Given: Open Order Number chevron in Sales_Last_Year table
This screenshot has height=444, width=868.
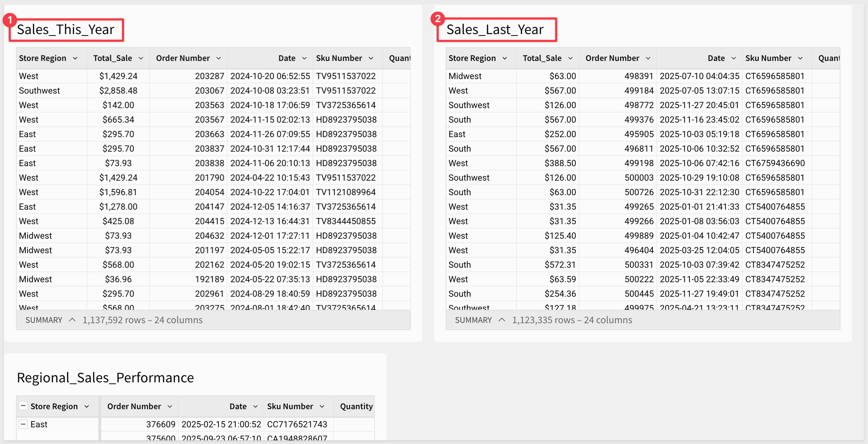Looking at the screenshot, I should [x=648, y=58].
